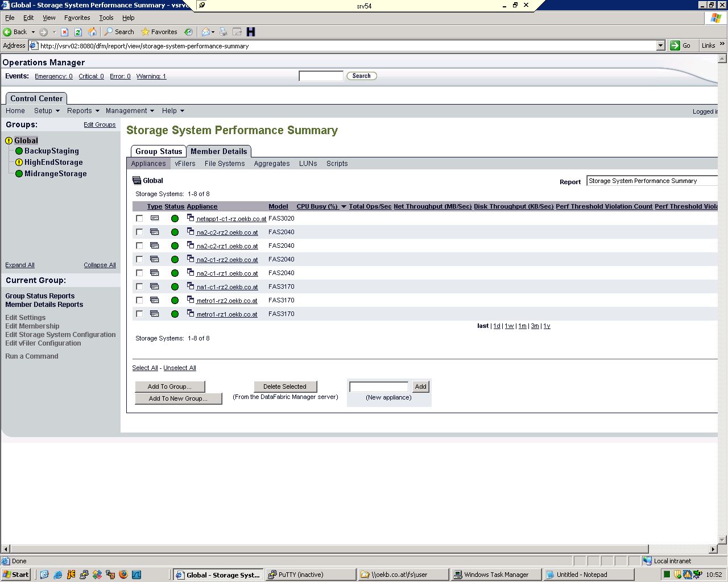728x582 pixels.
Task: Expand the Reports navigation menu
Action: pos(83,111)
